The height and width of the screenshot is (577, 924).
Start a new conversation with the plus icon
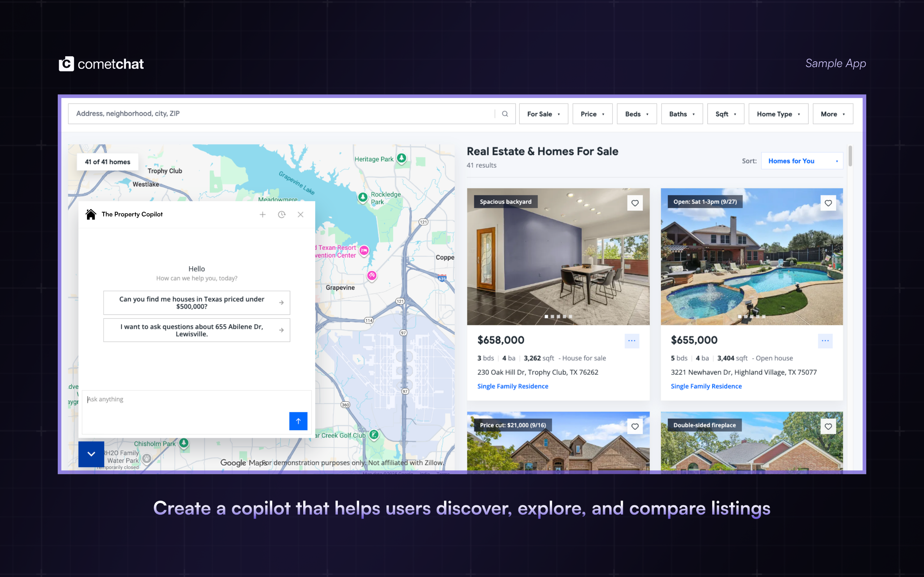(263, 215)
